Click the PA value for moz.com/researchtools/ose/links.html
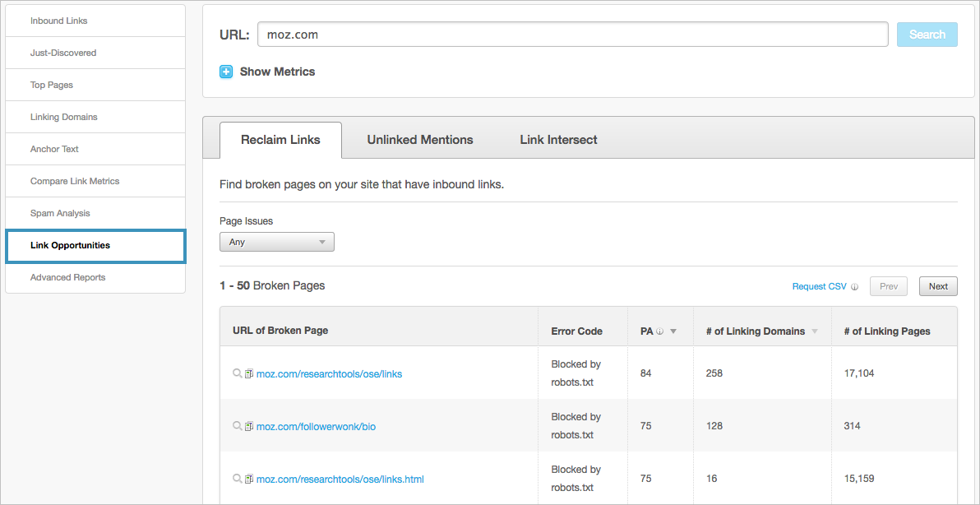 (x=645, y=480)
